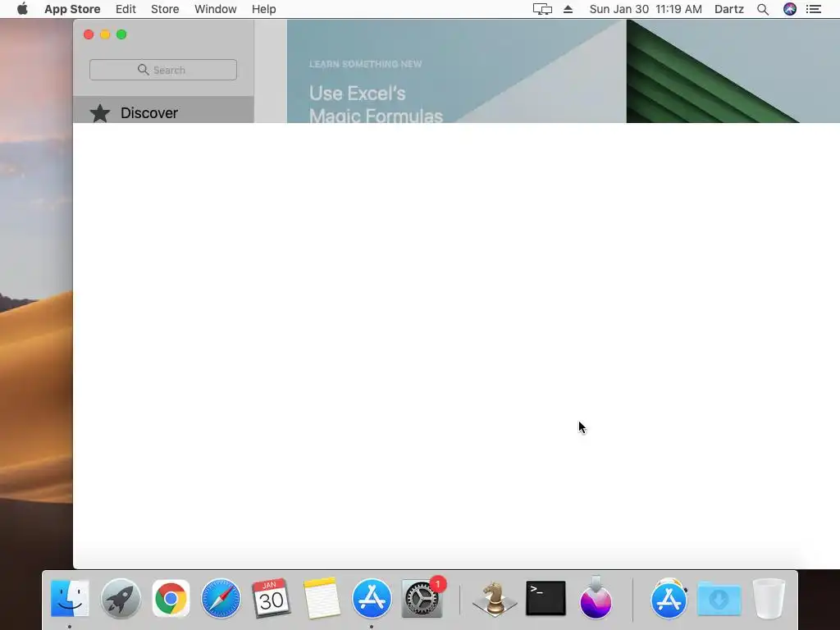
Task: Open Calendar from the Dock
Action: point(271,598)
